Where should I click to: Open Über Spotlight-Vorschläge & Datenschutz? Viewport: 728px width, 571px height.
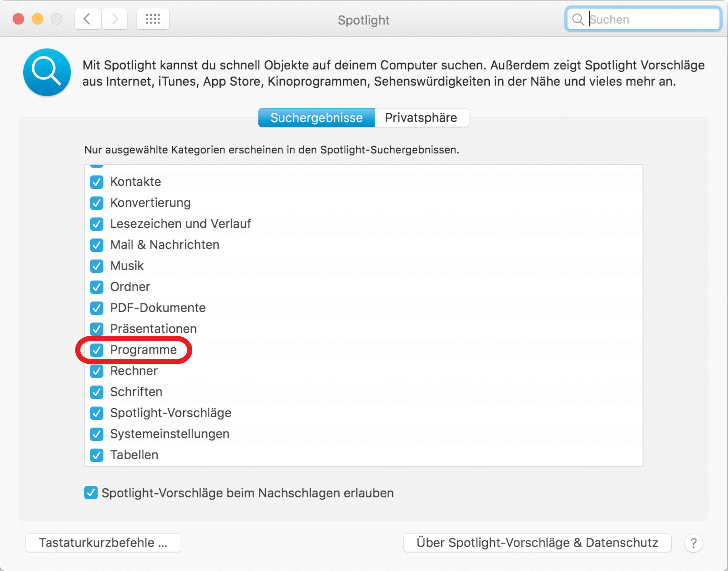pos(537,543)
